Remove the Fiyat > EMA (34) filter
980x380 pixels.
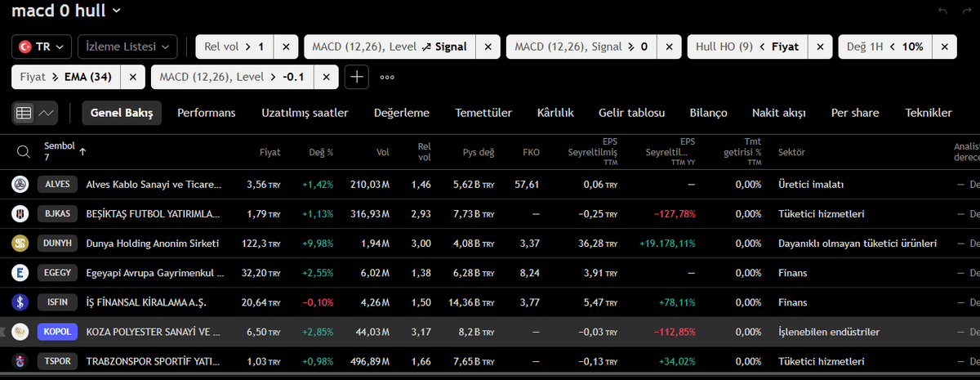[134, 77]
